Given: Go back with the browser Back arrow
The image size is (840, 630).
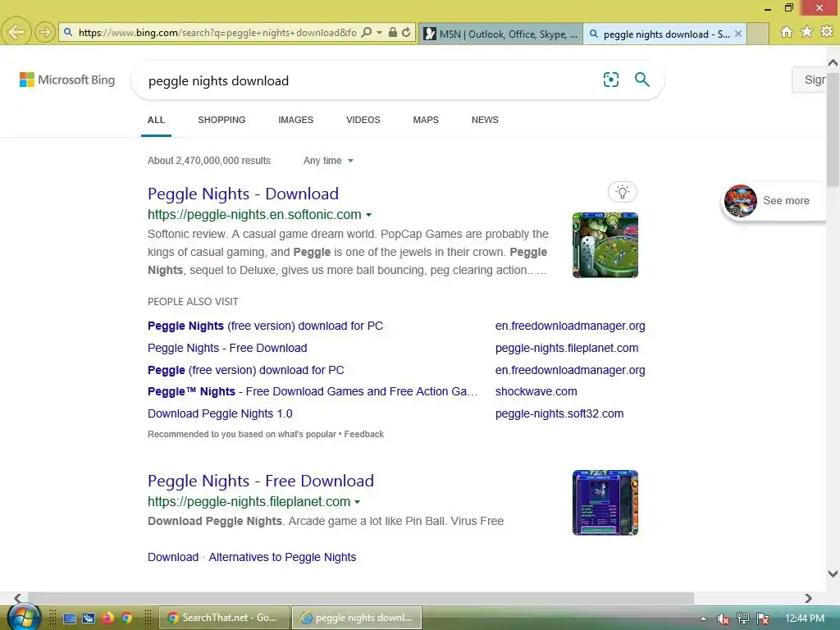Looking at the screenshot, I should [x=16, y=32].
